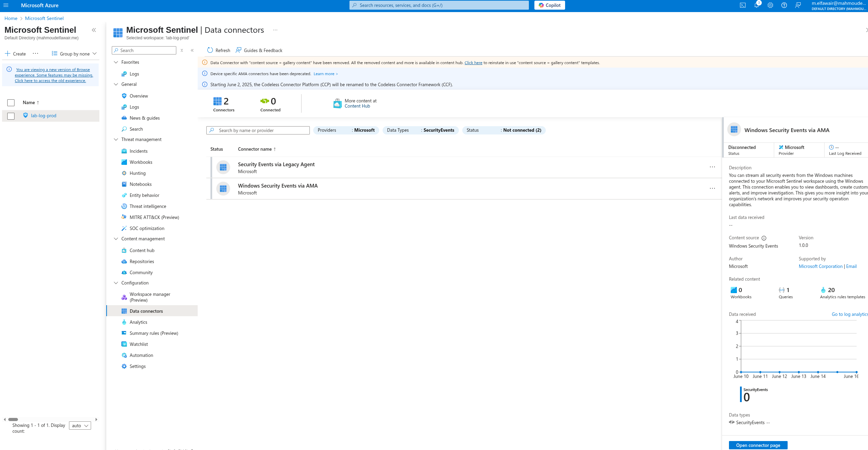The width and height of the screenshot is (868, 450).
Task: Collapse the Sentinel navigation menu
Action: tap(192, 50)
